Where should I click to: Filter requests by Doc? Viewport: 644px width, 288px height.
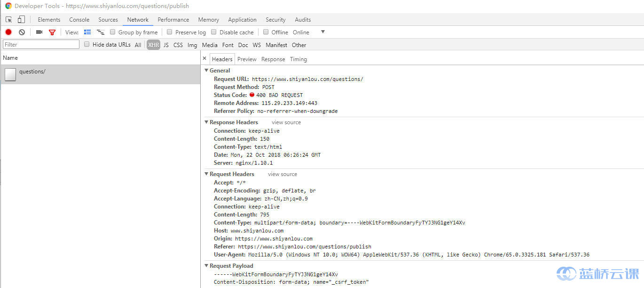pos(243,45)
